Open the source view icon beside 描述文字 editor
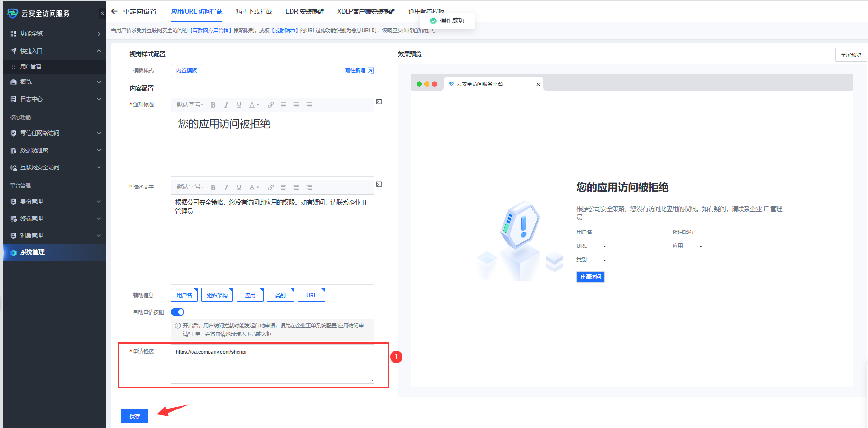 (379, 184)
